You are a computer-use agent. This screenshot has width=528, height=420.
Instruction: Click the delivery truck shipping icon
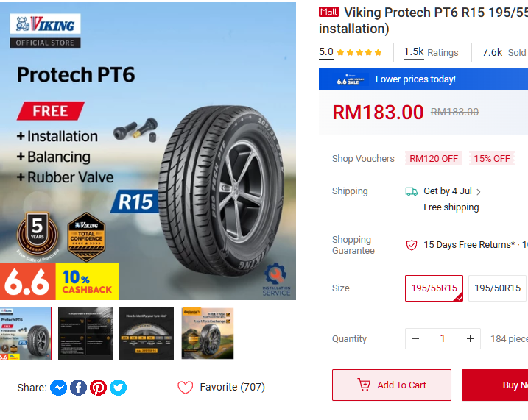pos(412,191)
